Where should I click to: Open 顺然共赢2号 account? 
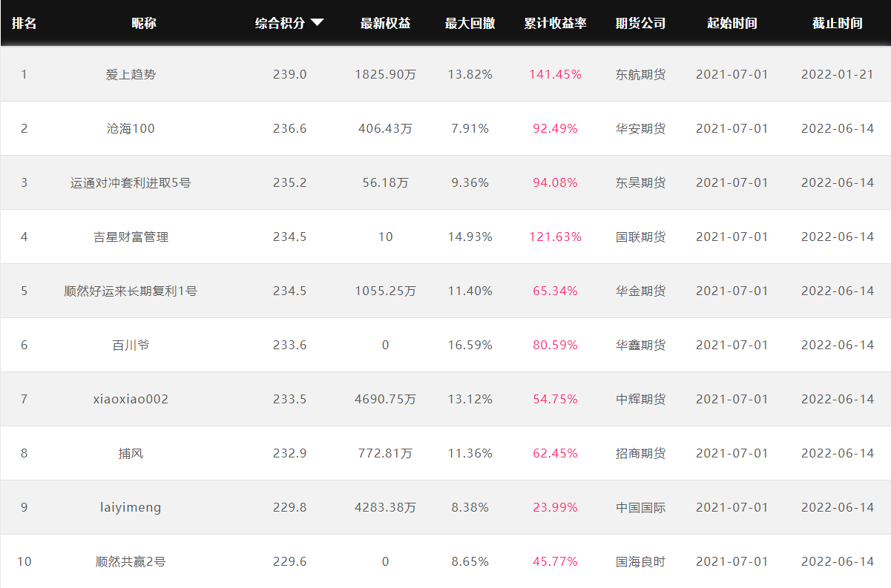(131, 561)
